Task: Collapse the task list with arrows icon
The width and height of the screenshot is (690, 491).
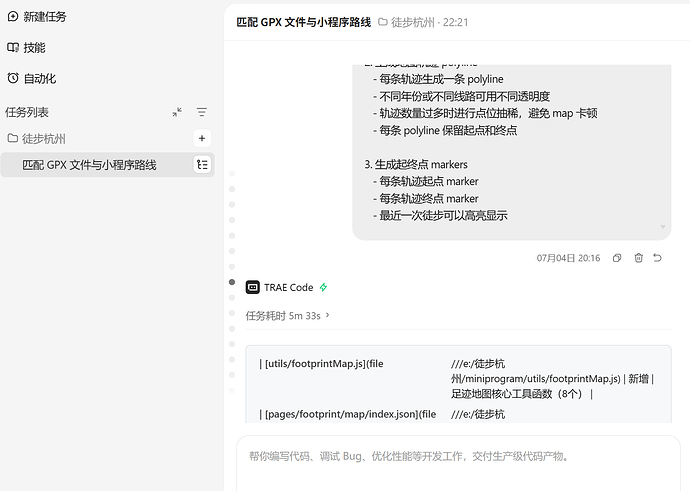Action: click(x=177, y=112)
